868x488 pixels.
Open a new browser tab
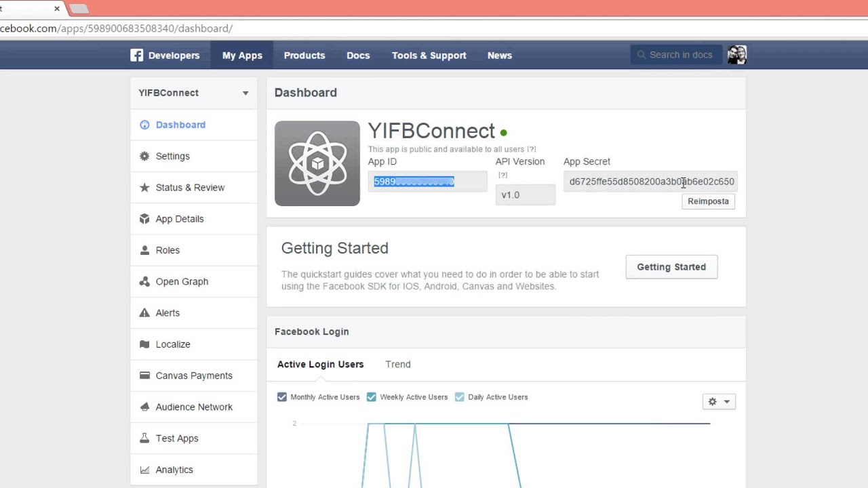click(x=79, y=9)
